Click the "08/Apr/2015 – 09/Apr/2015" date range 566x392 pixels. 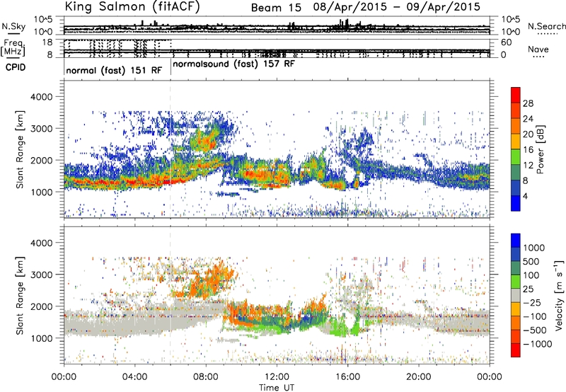point(397,7)
